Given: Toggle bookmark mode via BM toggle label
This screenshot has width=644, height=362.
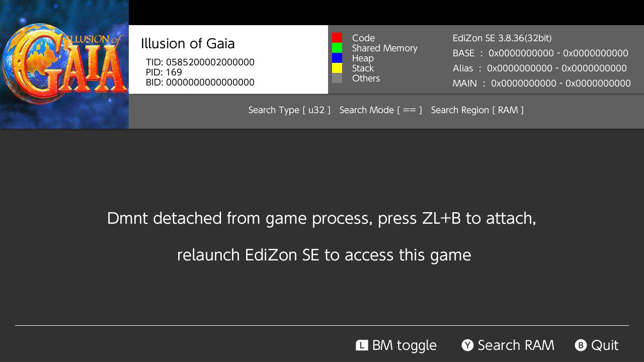Looking at the screenshot, I should pyautogui.click(x=405, y=345).
